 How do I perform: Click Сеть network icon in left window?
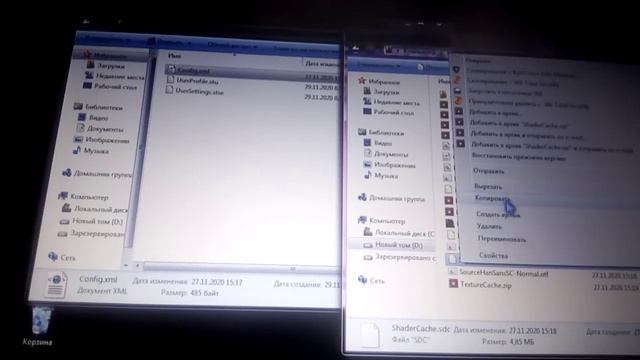(53, 256)
